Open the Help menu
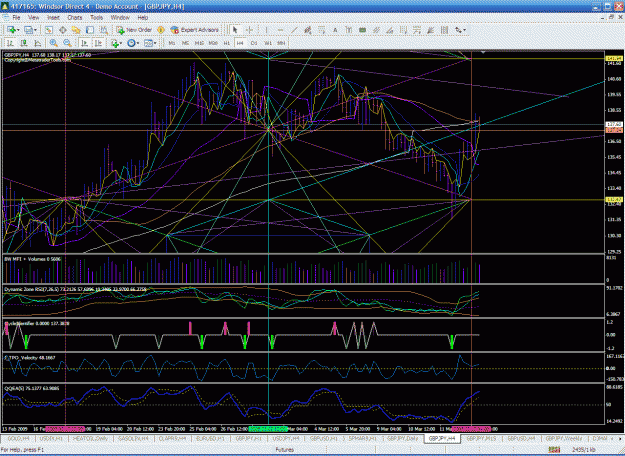The height and width of the screenshot is (456, 625). click(143, 18)
